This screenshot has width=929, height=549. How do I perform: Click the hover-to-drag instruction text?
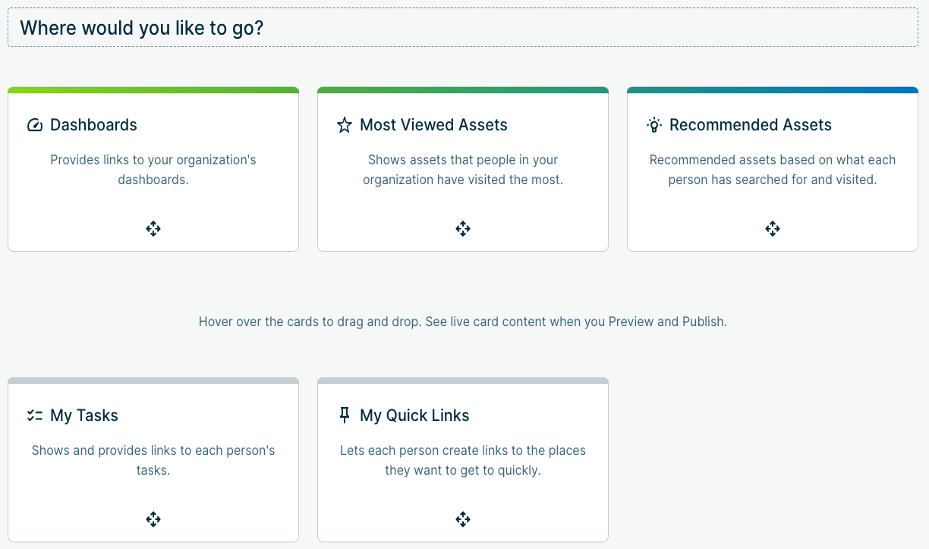[x=463, y=322]
